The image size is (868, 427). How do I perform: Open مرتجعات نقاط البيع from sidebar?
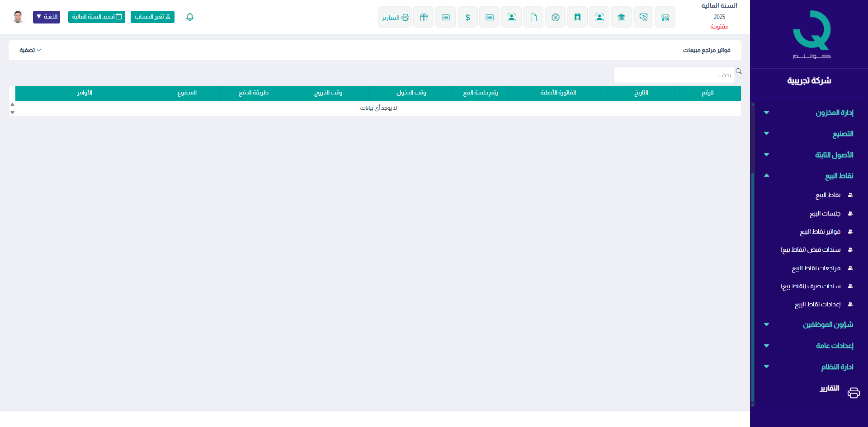click(x=816, y=268)
